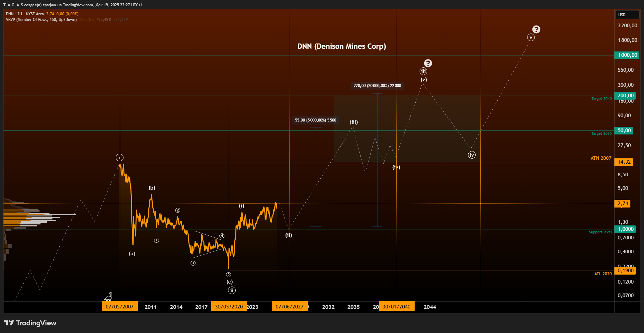Click the 27,50 price axis value
644x333 pixels.
click(x=624, y=145)
